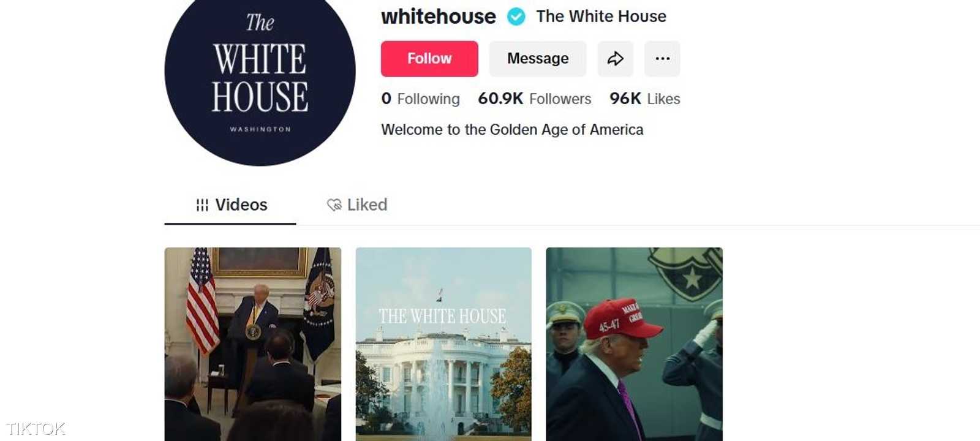Click The White House display name

601,17
